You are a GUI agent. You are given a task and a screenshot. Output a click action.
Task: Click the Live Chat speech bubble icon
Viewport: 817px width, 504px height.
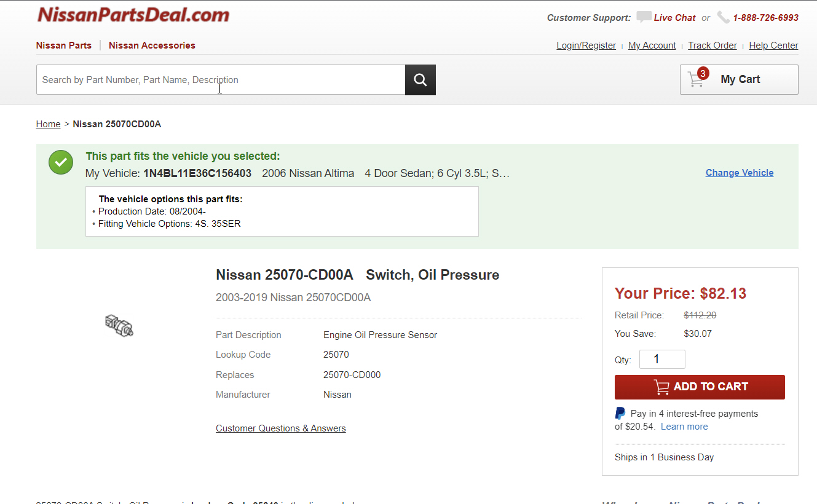pos(644,17)
